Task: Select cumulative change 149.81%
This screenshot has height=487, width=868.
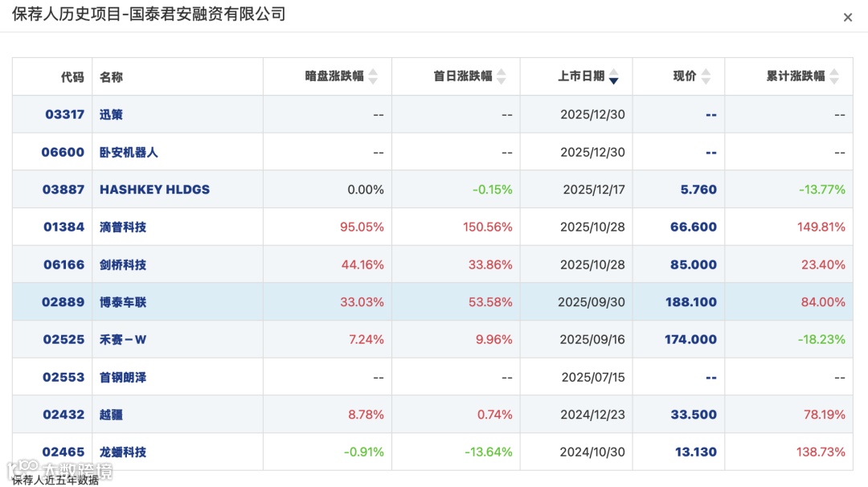Action: click(x=821, y=227)
